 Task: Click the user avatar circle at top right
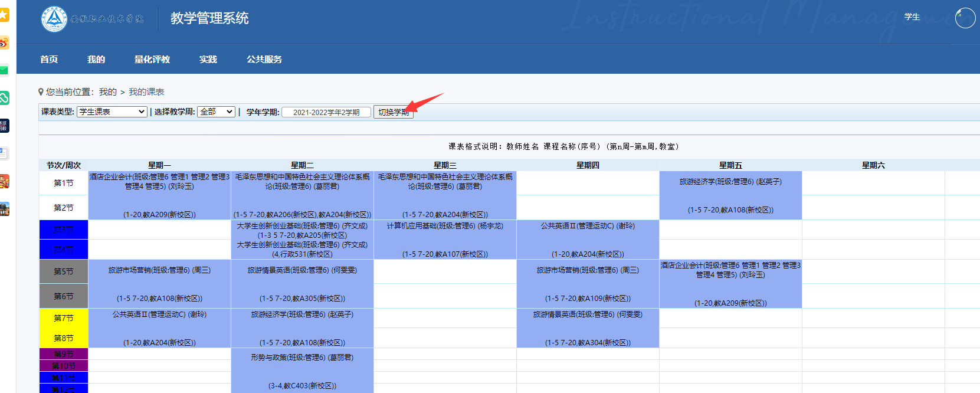965,18
